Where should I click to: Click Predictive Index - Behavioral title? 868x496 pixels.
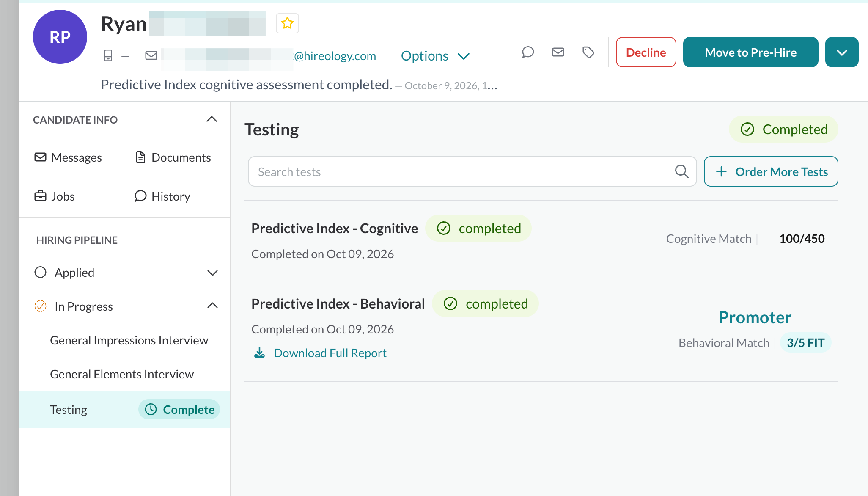tap(338, 304)
